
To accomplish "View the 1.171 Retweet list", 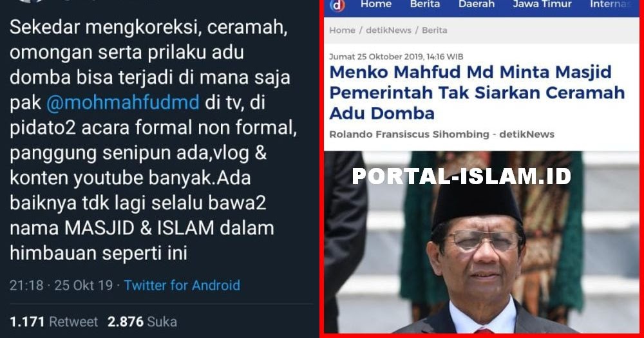I will [54, 321].
